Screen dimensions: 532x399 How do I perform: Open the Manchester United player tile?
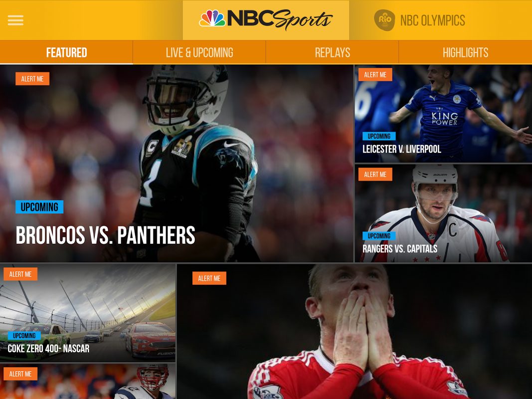click(x=355, y=332)
